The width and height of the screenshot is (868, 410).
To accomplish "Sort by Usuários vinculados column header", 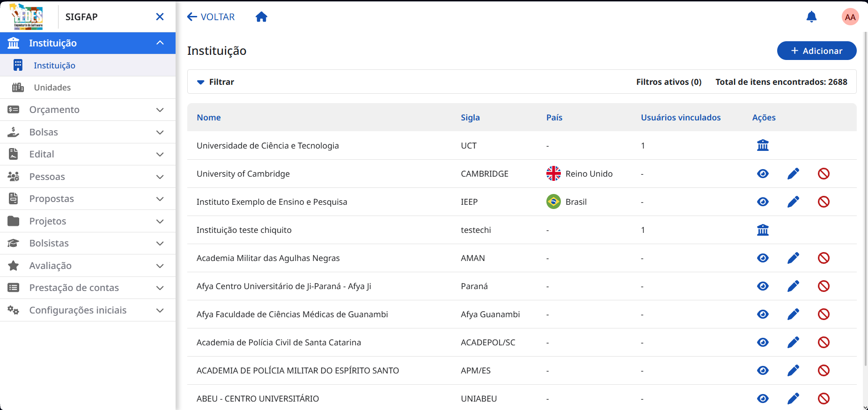I will [681, 118].
